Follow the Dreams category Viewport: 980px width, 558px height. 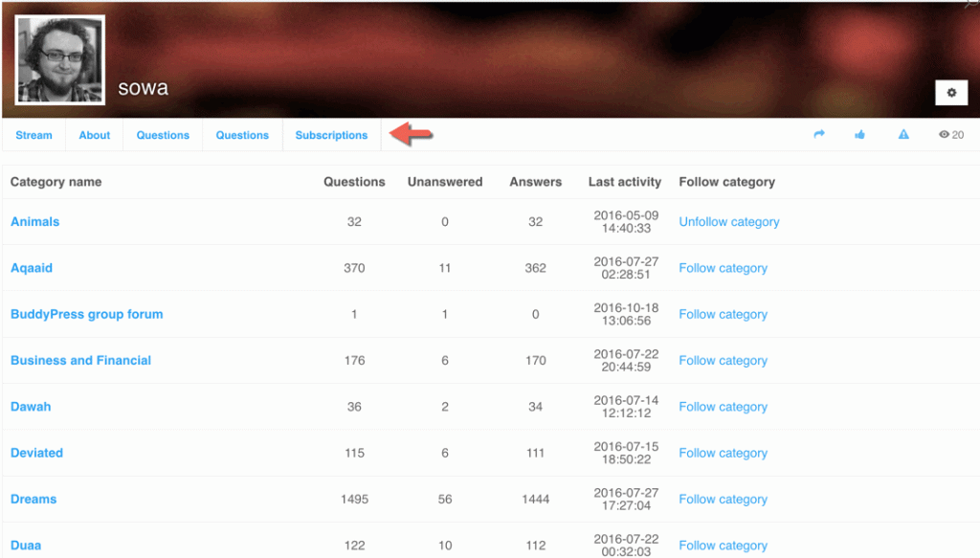pyautogui.click(x=723, y=500)
